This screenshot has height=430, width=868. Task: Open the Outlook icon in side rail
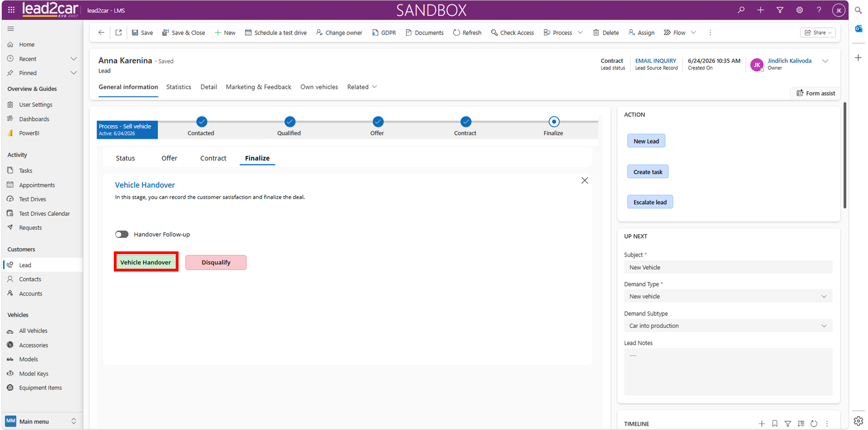pos(858,29)
